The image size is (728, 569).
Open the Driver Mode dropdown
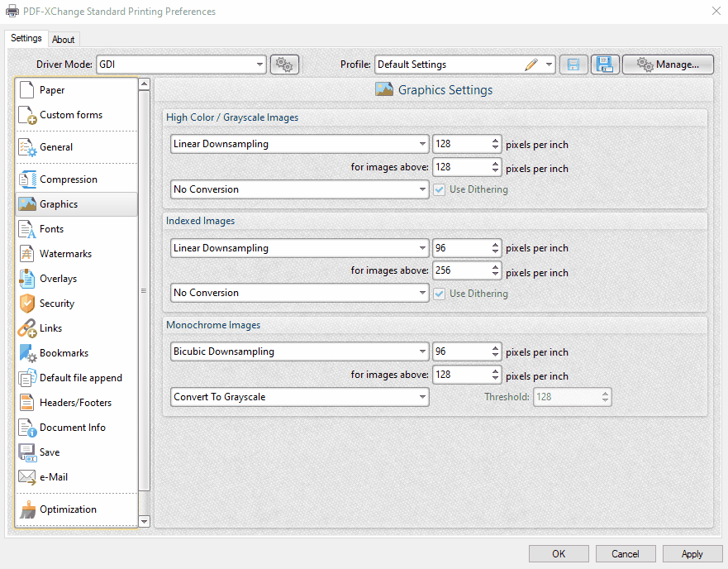(x=260, y=64)
